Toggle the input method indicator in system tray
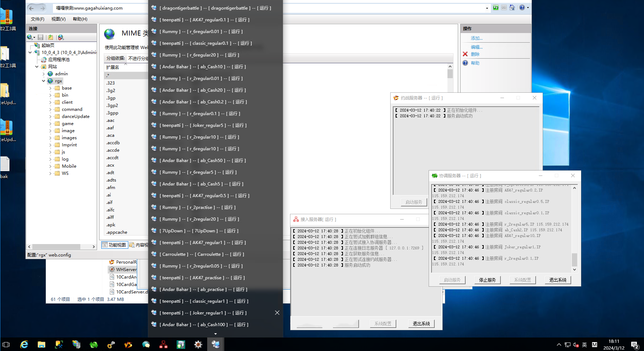Viewport: 644px width, 351px height. coord(585,345)
